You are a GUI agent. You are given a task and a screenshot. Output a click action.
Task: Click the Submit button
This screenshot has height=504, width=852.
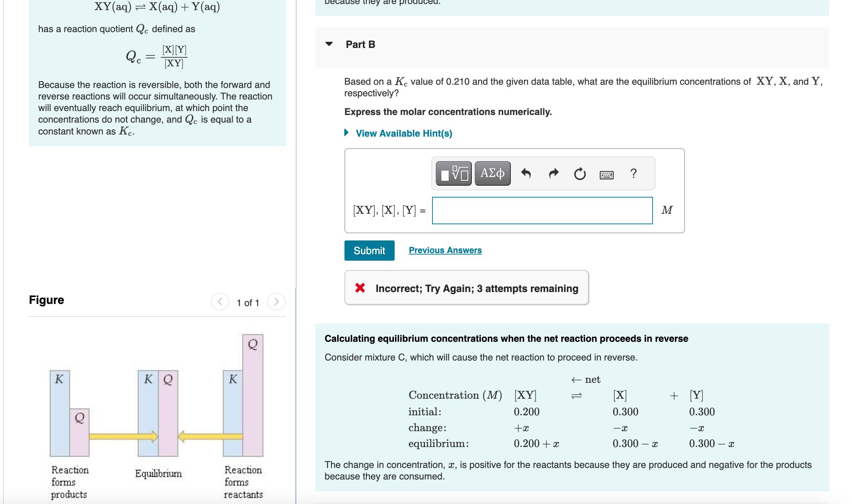coord(369,251)
